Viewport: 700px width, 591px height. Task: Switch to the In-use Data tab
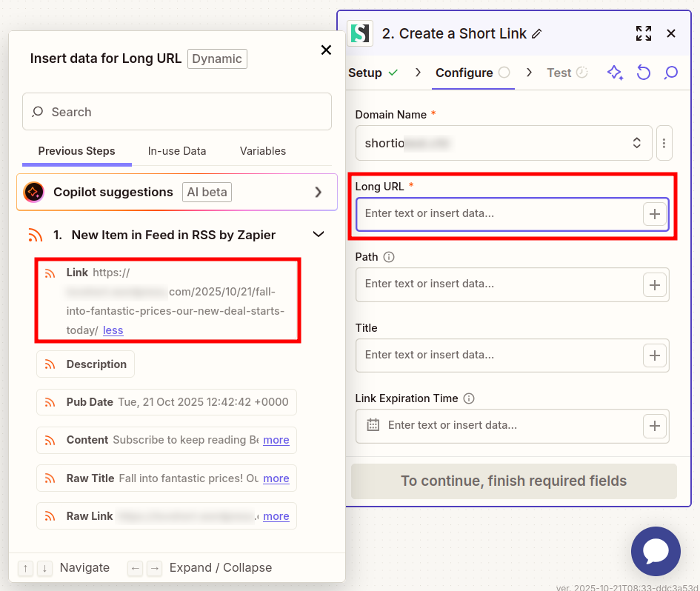pyautogui.click(x=177, y=151)
